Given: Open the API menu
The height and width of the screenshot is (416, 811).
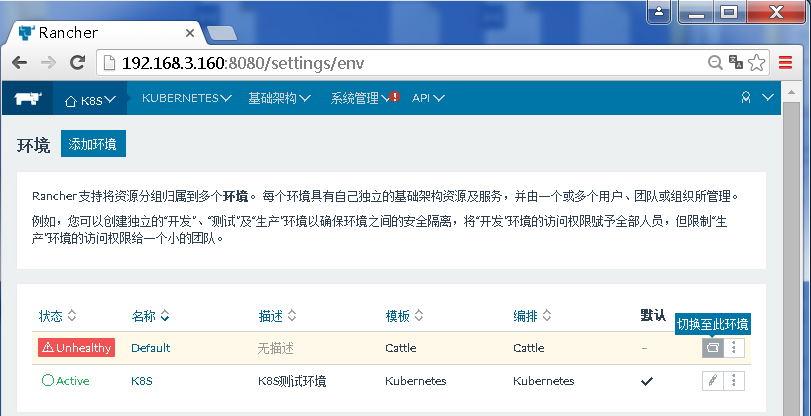Looking at the screenshot, I should (428, 98).
